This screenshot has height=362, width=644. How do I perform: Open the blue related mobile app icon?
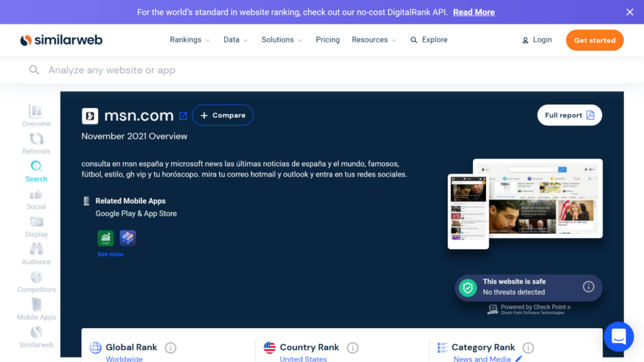128,238
